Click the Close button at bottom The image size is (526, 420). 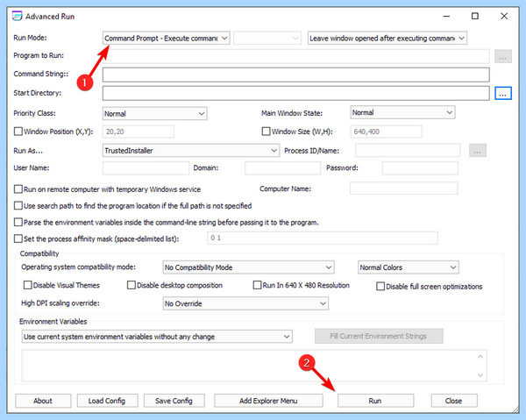pyautogui.click(x=454, y=401)
